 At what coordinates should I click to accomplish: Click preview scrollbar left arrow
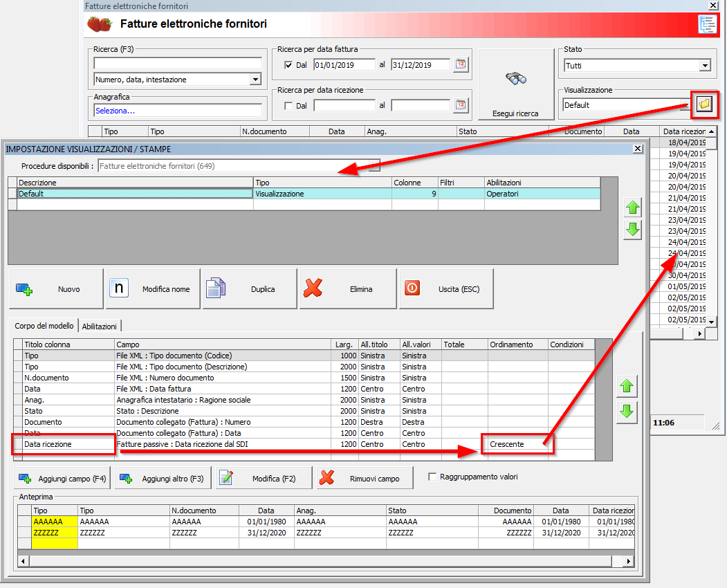click(x=24, y=561)
